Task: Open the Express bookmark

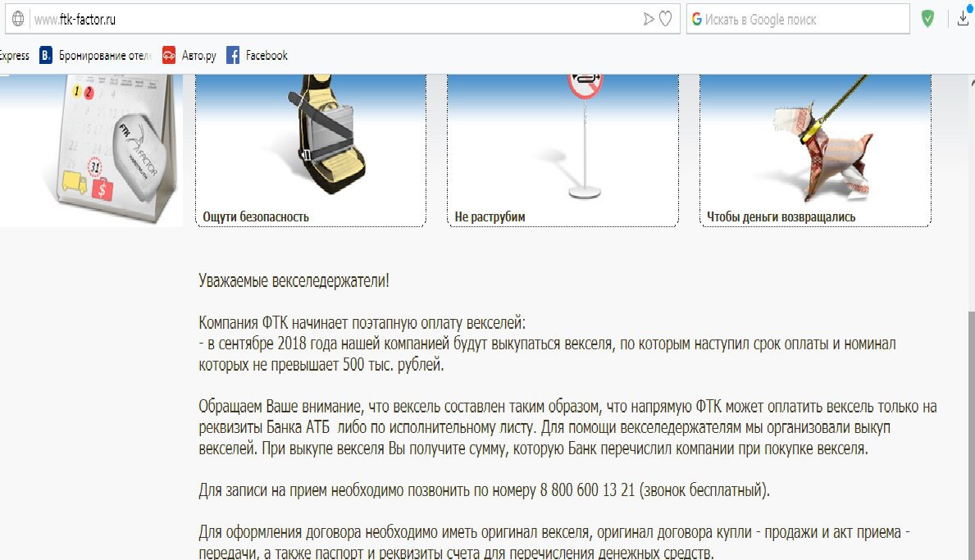Action: point(14,55)
